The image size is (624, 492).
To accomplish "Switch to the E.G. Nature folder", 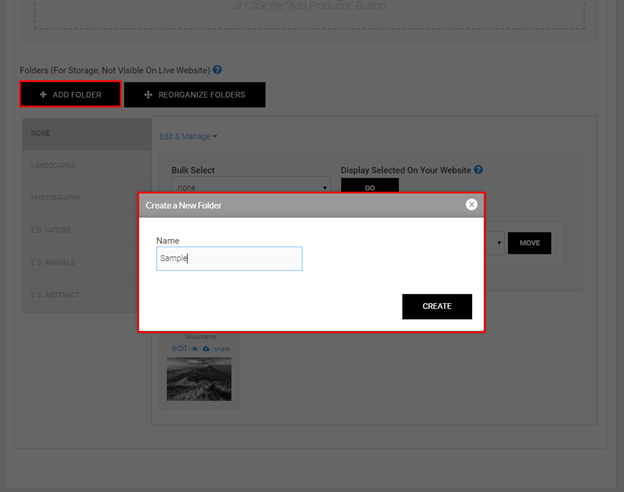I will pyautogui.click(x=86, y=230).
